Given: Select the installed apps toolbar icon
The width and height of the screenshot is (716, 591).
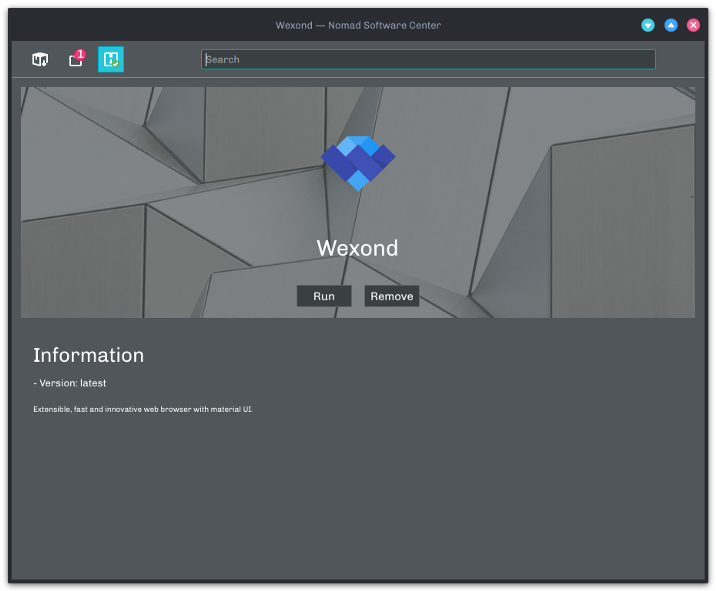Looking at the screenshot, I should tap(111, 59).
